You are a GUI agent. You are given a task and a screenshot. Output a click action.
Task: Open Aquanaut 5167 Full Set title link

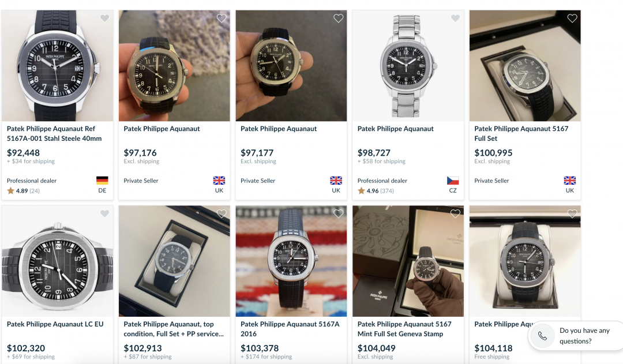(521, 133)
